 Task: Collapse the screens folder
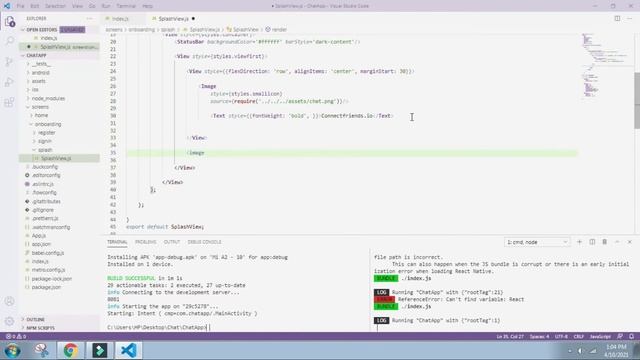pyautogui.click(x=40, y=107)
